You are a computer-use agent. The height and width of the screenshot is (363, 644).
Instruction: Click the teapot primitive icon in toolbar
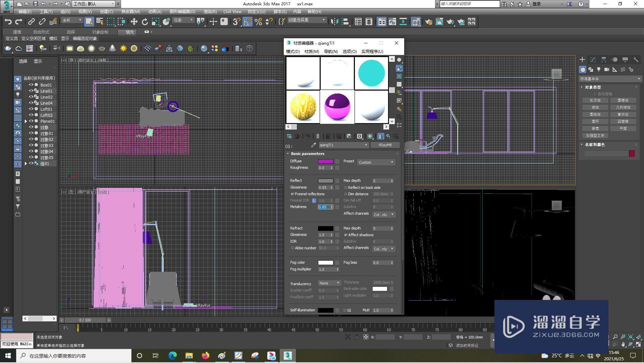pos(8,49)
